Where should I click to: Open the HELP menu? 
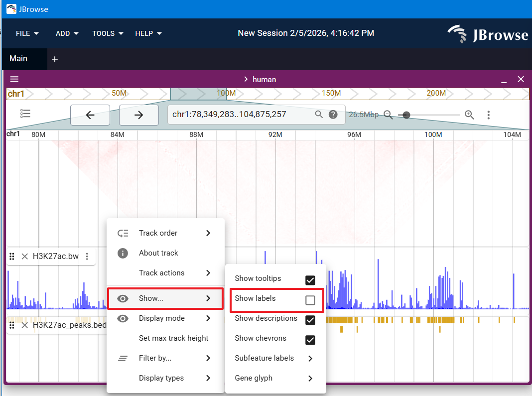[148, 33]
